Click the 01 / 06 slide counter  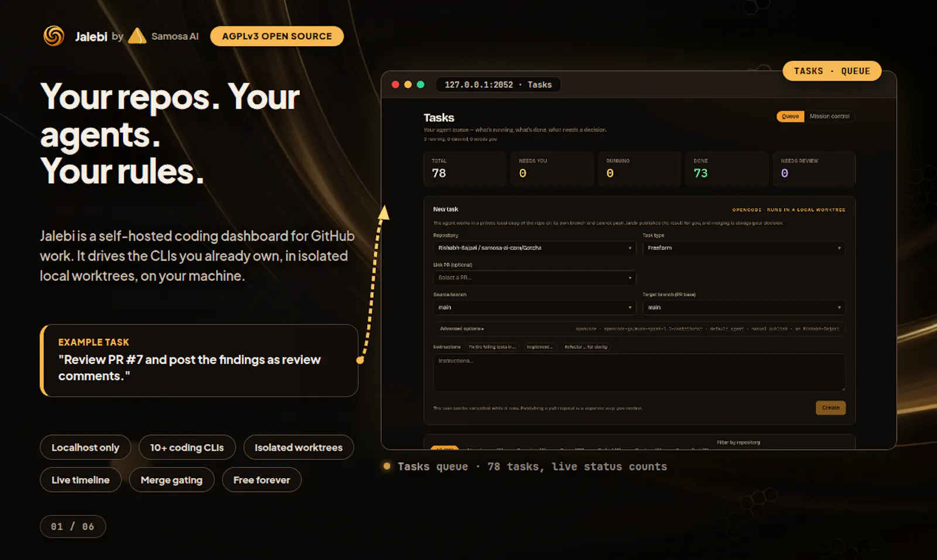coord(73,527)
